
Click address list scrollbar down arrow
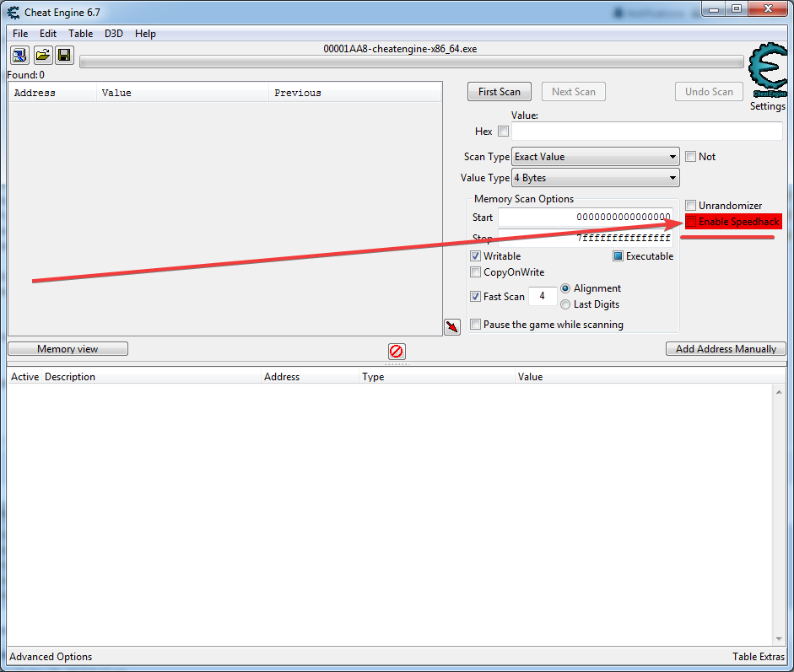click(779, 638)
